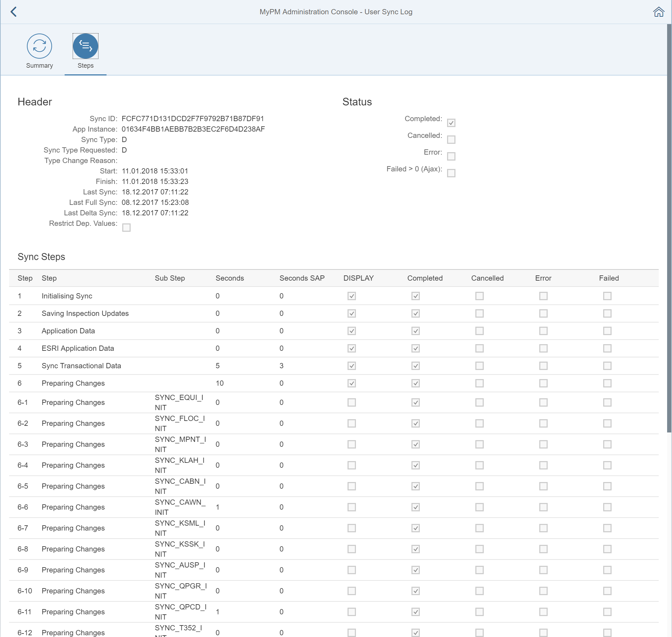The height and width of the screenshot is (637, 672).
Task: Click the Summary refresh icon
Action: pyautogui.click(x=39, y=46)
